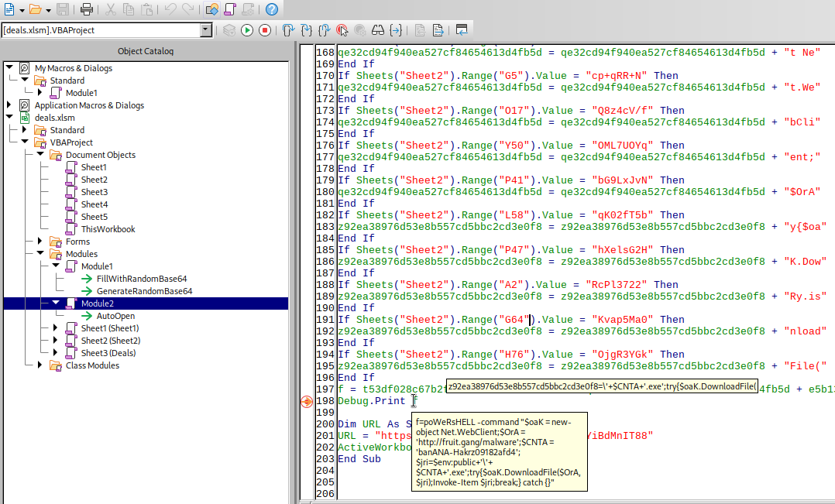
Task: Run the macro with green play button
Action: [247, 30]
